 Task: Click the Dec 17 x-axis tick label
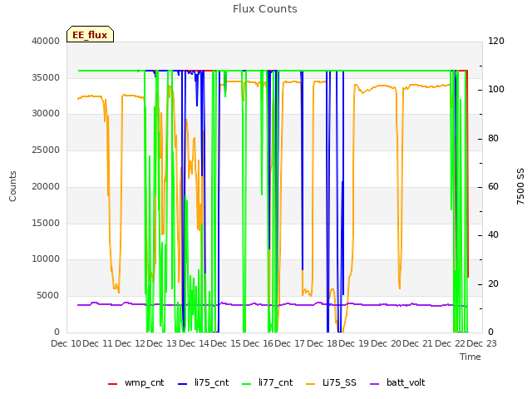[x=290, y=343]
